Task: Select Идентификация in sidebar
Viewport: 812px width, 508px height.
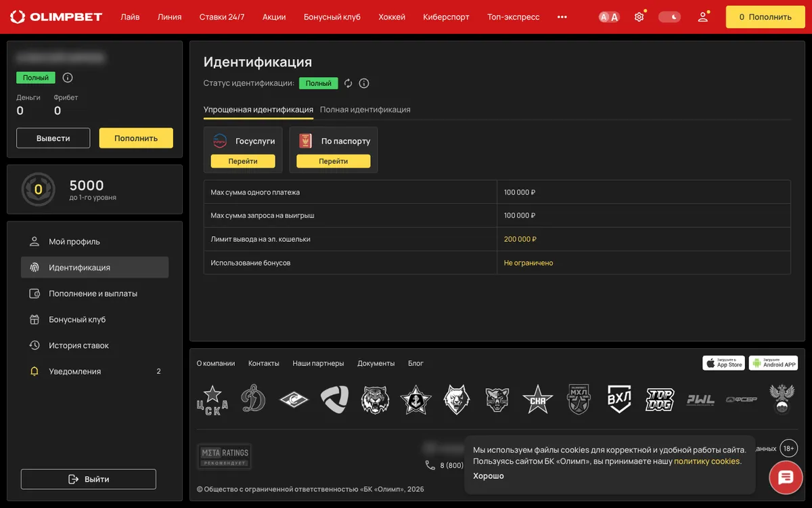Action: pos(95,268)
